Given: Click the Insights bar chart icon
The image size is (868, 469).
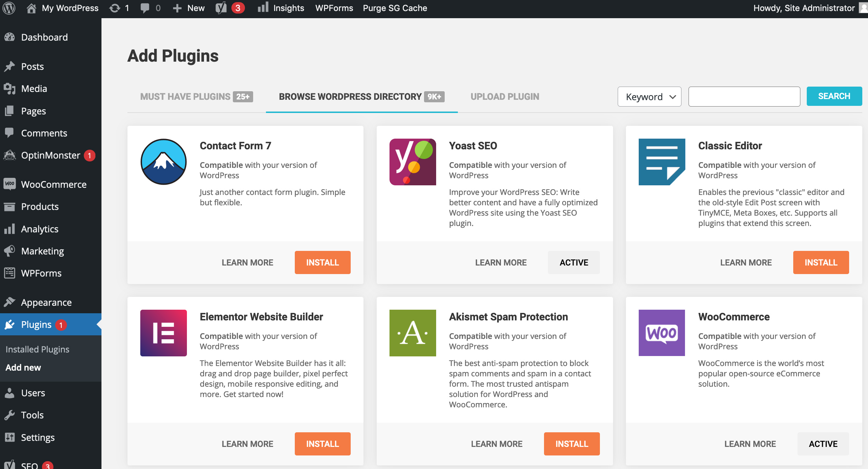Looking at the screenshot, I should (263, 7).
